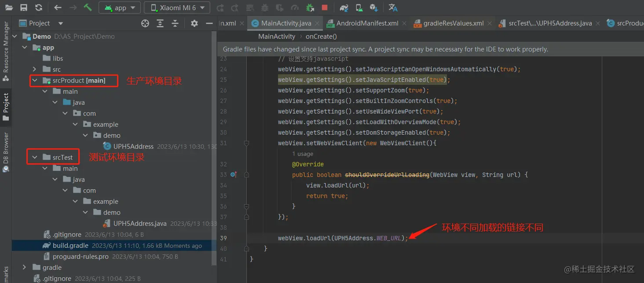Screen dimensions: 644x283
Task: Click MainActivity in the breadcrumb bar
Action: coord(277,37)
